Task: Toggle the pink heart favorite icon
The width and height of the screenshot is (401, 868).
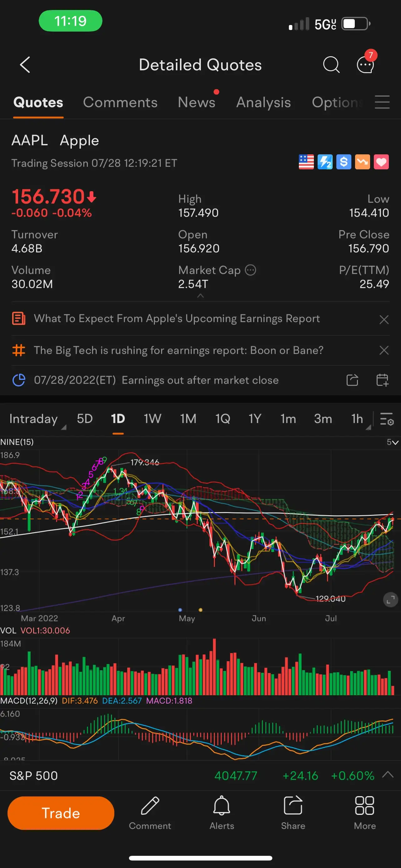Action: 381,162
